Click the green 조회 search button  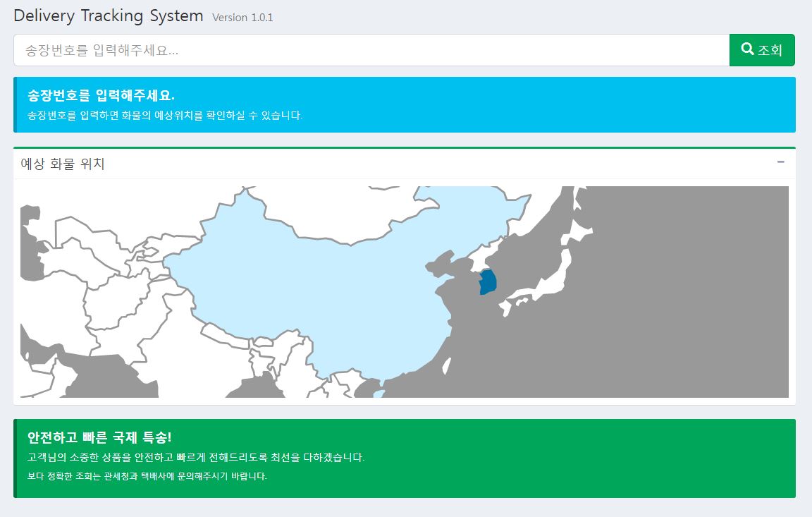(762, 50)
